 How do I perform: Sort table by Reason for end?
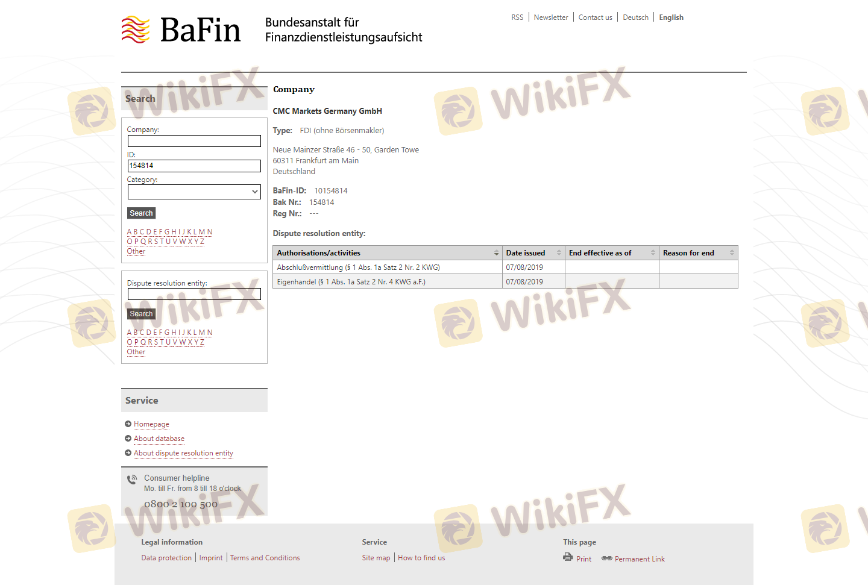732,253
